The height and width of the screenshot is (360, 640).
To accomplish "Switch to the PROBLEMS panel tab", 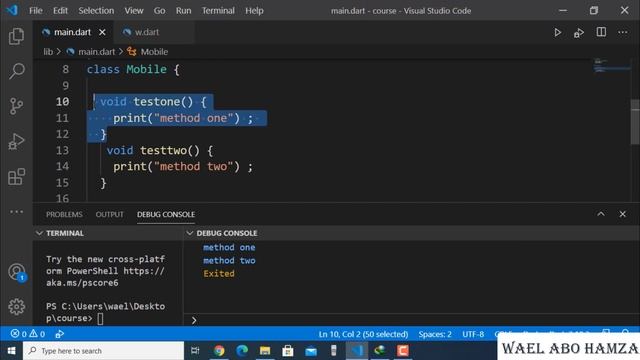I will [x=64, y=214].
